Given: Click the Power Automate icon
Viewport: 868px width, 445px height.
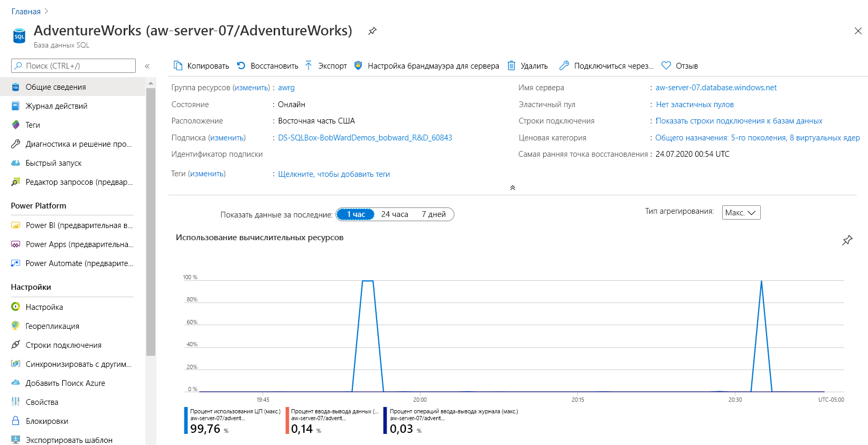Looking at the screenshot, I should coord(15,263).
